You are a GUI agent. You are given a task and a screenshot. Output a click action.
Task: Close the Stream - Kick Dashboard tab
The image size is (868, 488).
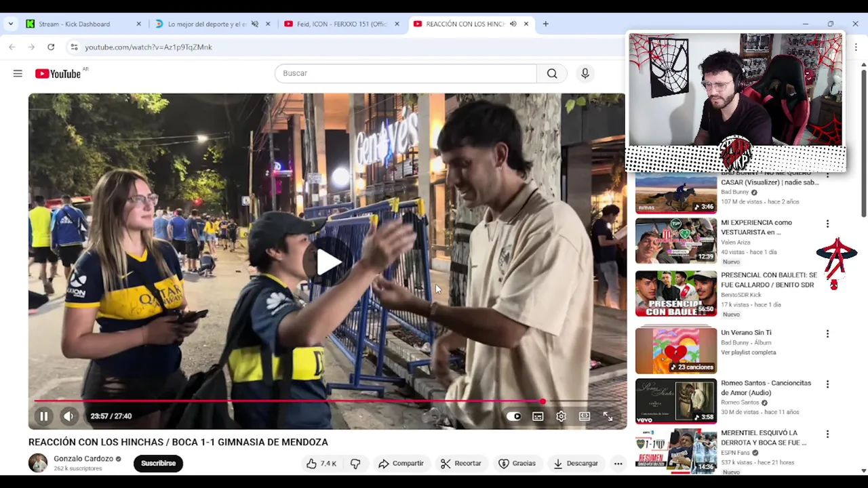point(138,24)
